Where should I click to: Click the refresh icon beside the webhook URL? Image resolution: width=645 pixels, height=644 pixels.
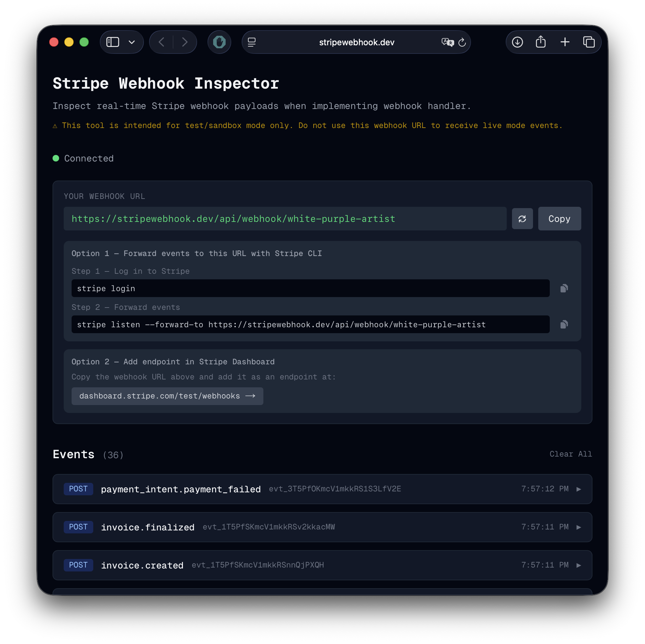[522, 219]
